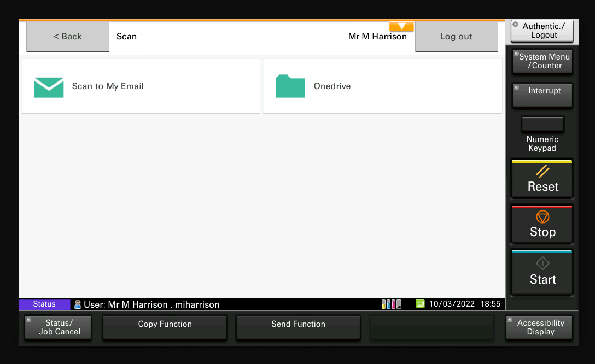Click the orange Stop circle icon
Viewport: 595px width, 364px height.
pos(542,217)
